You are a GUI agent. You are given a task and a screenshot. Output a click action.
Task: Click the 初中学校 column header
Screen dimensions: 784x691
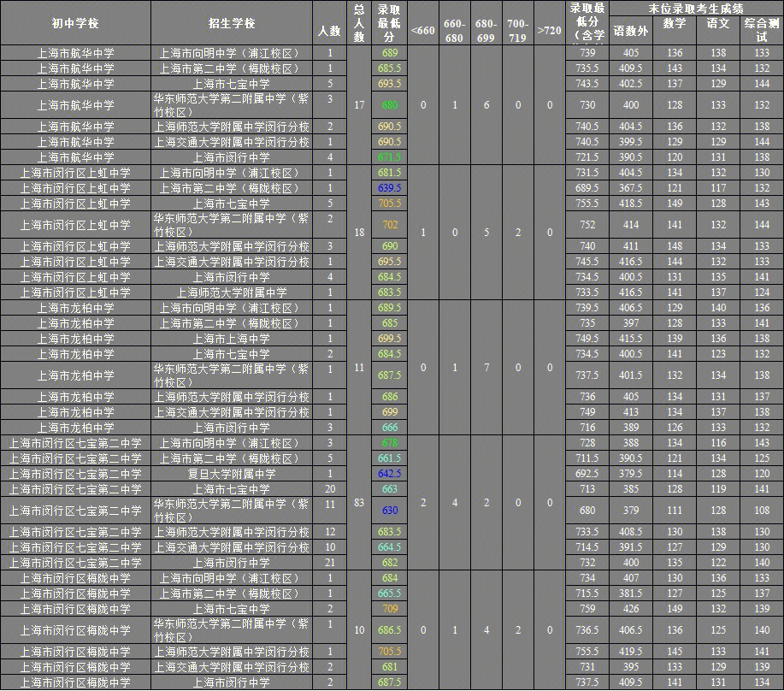pos(75,23)
